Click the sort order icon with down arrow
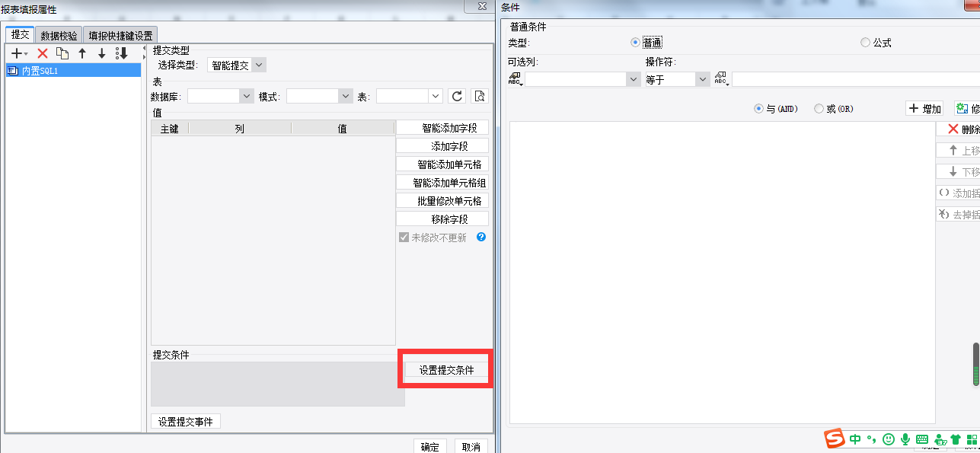 (121, 53)
